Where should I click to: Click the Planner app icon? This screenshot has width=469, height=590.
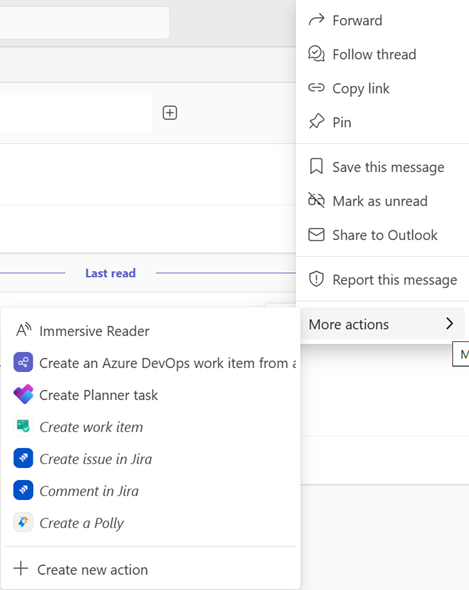(23, 394)
